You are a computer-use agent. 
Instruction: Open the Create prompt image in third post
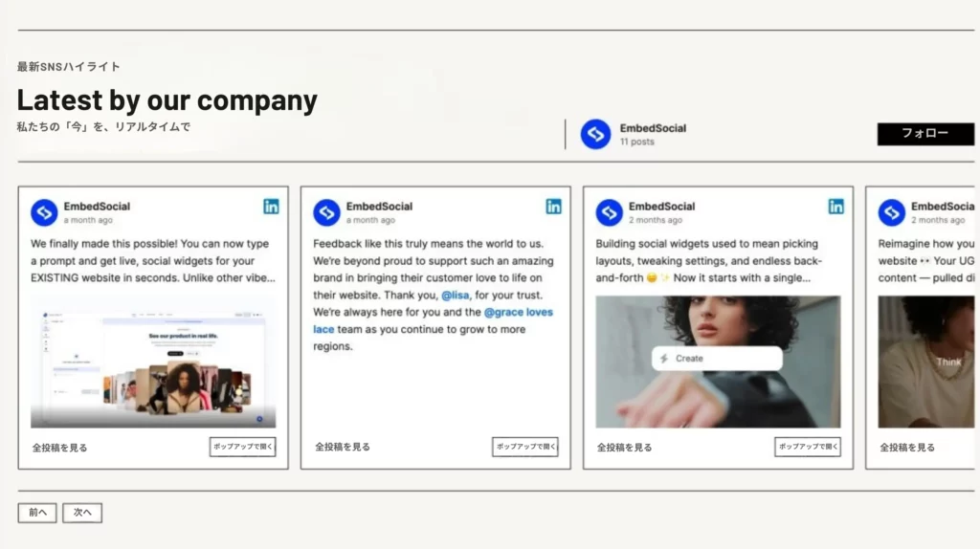coord(718,362)
